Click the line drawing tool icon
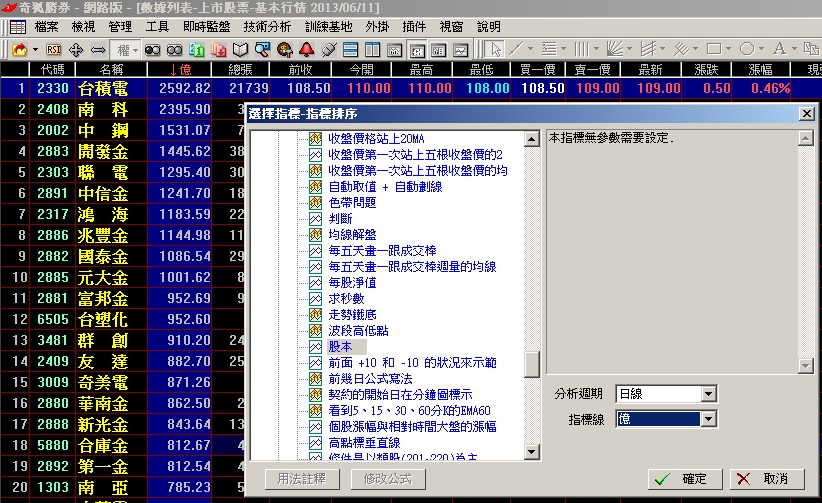The image size is (822, 503). (516, 49)
